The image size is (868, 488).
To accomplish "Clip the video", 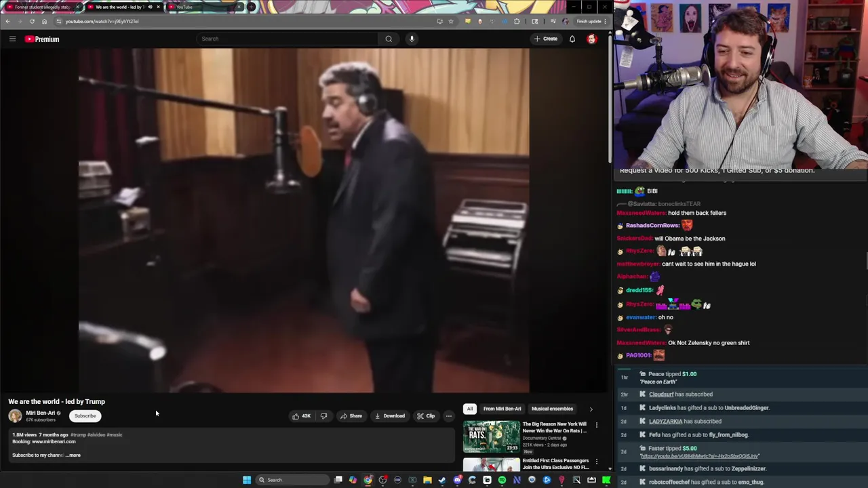I will (426, 416).
